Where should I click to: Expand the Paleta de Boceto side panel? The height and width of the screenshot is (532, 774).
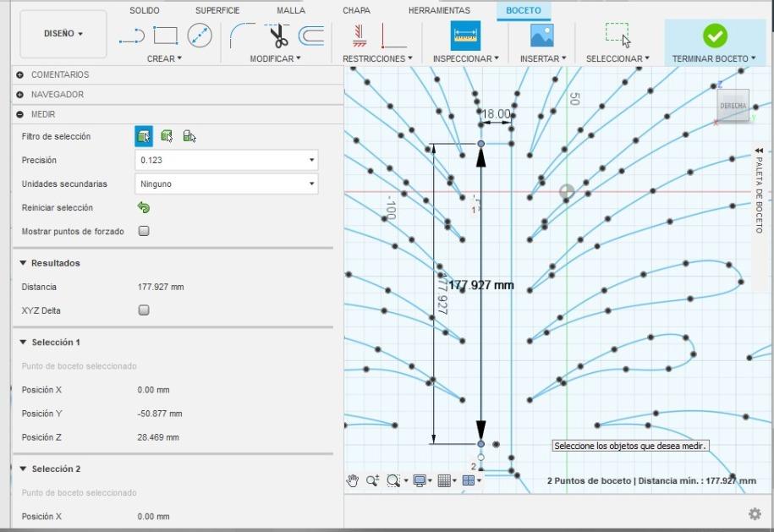(x=759, y=150)
